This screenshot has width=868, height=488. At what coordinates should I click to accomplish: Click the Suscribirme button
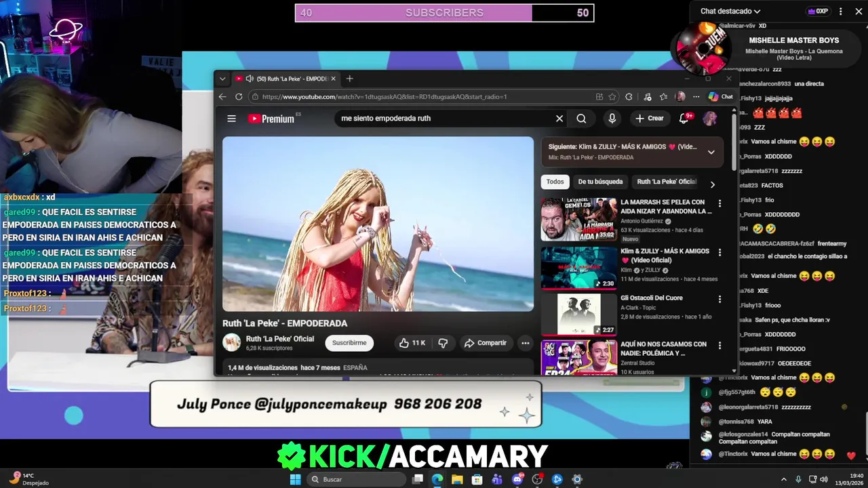pyautogui.click(x=349, y=343)
